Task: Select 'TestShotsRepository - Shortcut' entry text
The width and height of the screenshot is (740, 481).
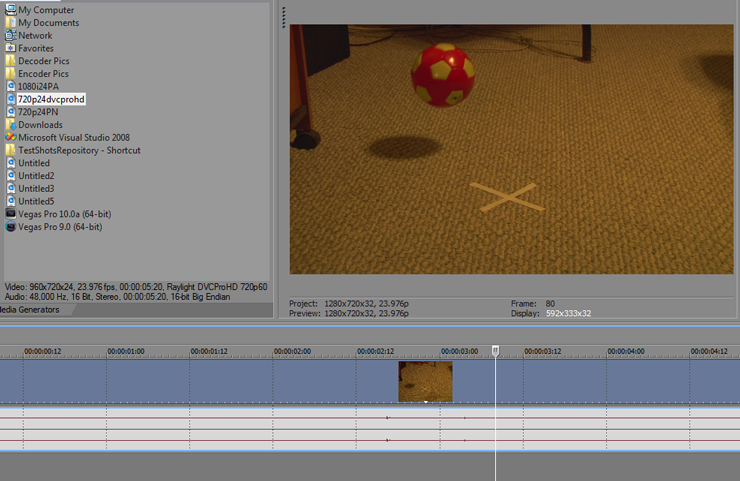Action: coord(79,150)
